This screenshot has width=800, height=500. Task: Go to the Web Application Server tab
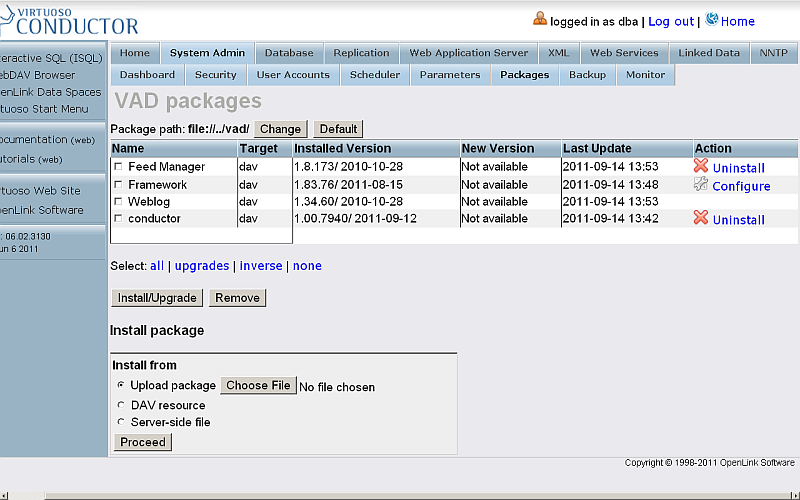point(469,53)
